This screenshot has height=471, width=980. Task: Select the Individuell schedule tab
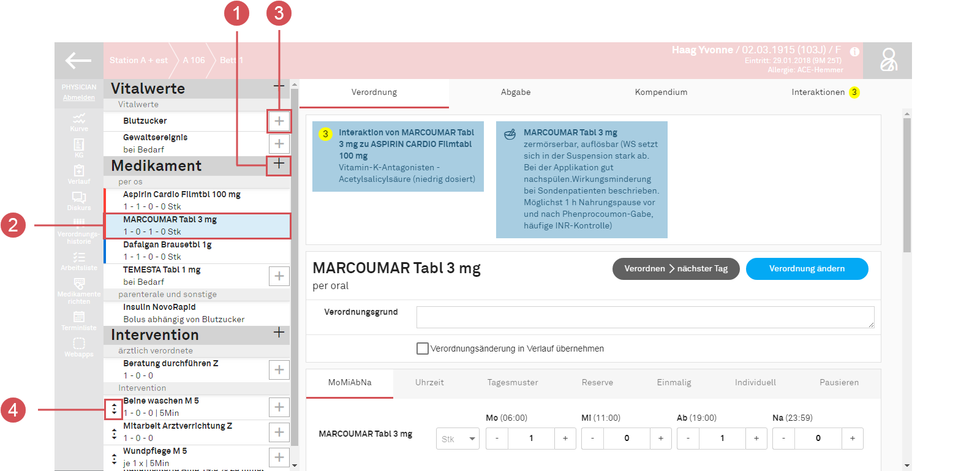tap(755, 383)
